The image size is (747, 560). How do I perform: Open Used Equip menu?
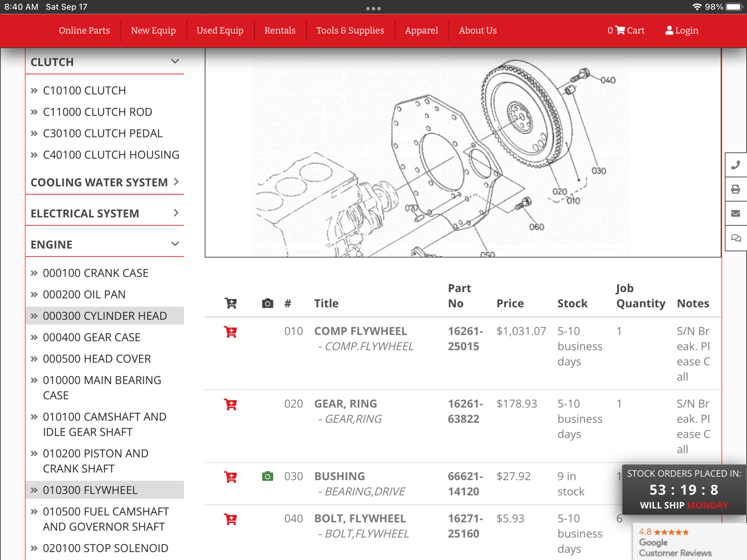pos(220,30)
